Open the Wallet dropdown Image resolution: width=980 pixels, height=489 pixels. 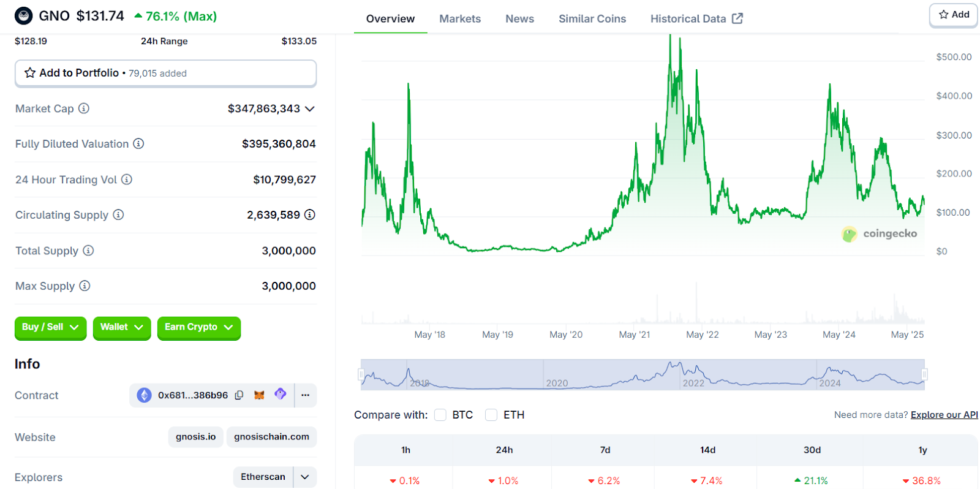pyautogui.click(x=122, y=327)
